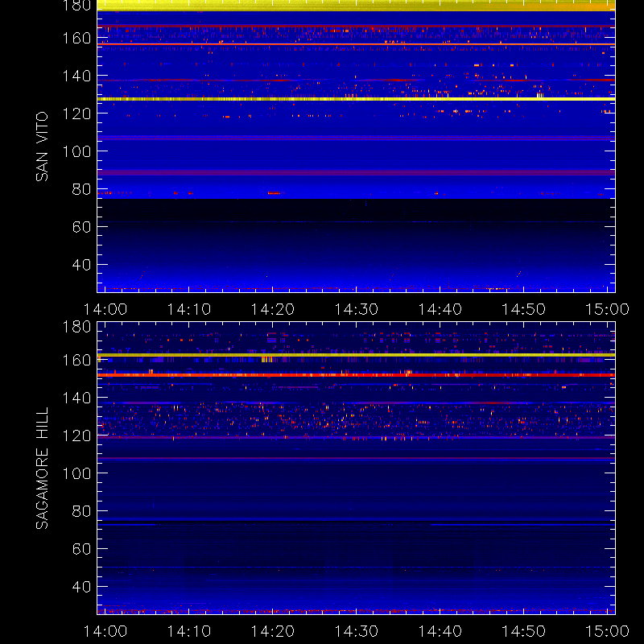Select the 140 frequency label on San Vito axis
Image resolution: width=644 pixels, height=644 pixels.
click(x=76, y=76)
